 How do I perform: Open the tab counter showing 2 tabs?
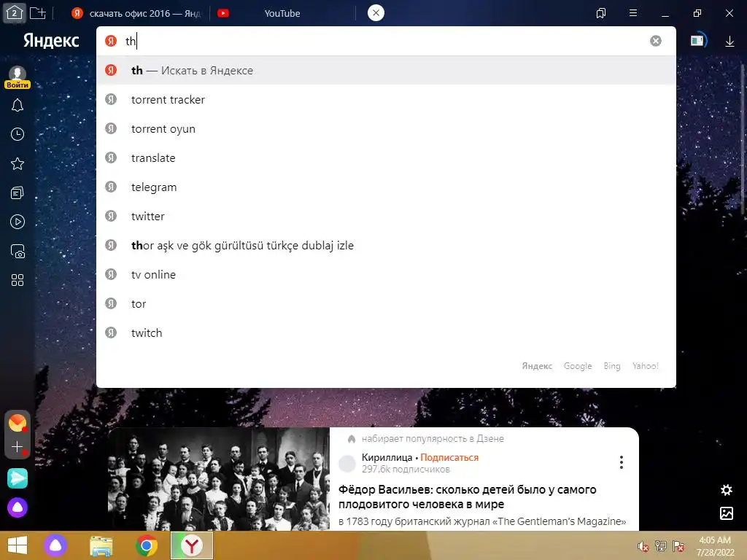[x=15, y=13]
